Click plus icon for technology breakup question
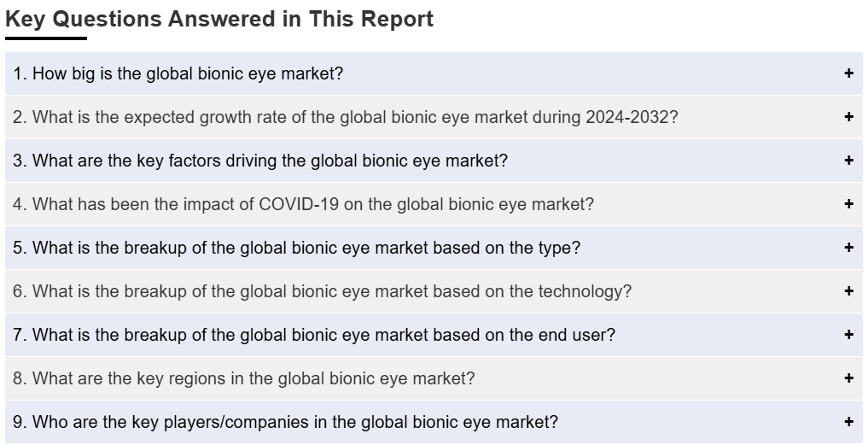 coord(848,291)
